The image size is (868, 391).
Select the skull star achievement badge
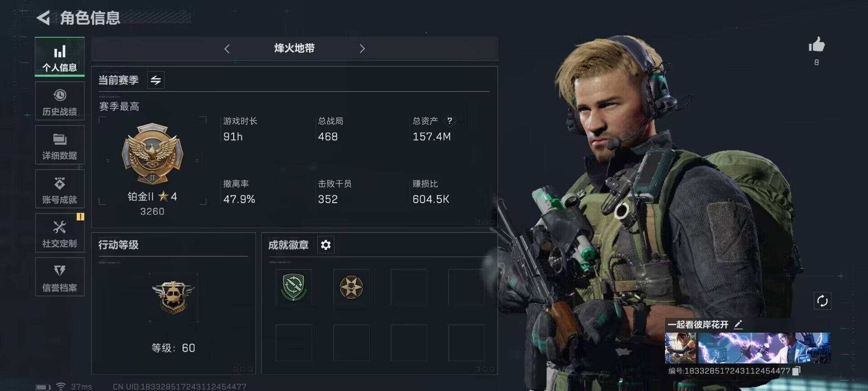tap(351, 287)
